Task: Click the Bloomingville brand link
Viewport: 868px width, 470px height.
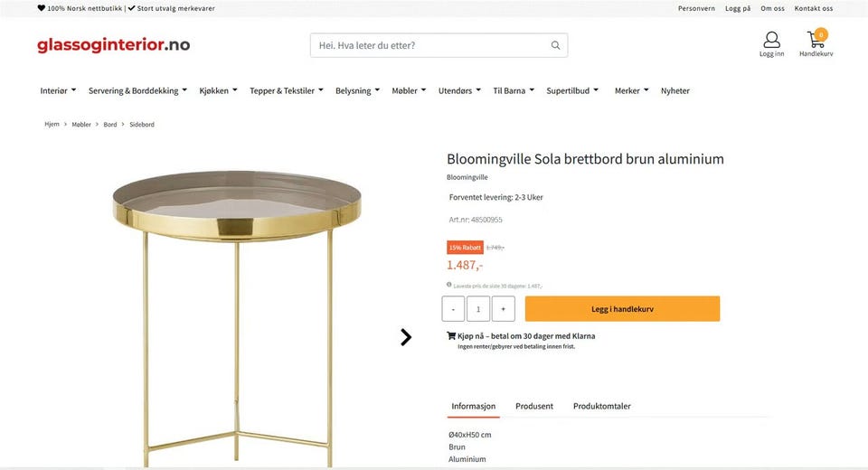Action: click(x=467, y=177)
